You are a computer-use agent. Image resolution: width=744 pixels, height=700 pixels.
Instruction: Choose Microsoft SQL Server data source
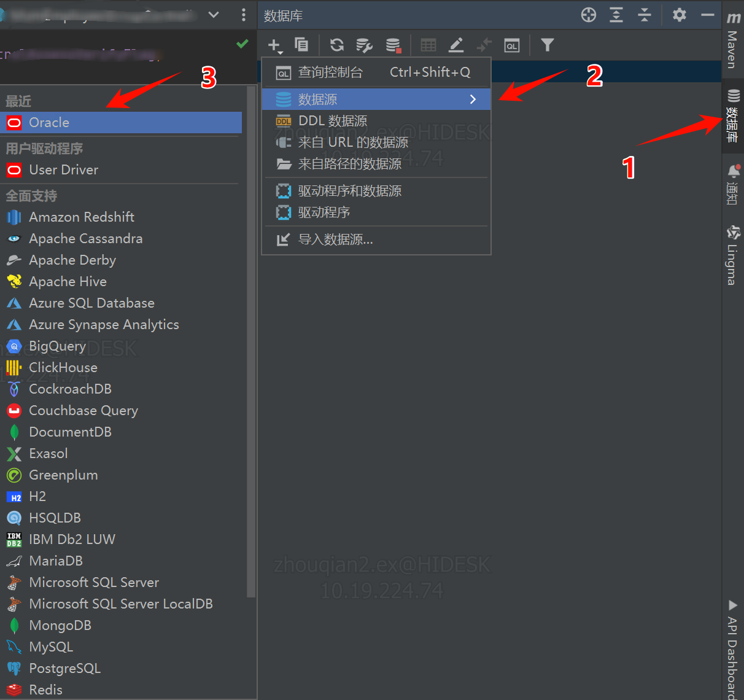(x=121, y=582)
